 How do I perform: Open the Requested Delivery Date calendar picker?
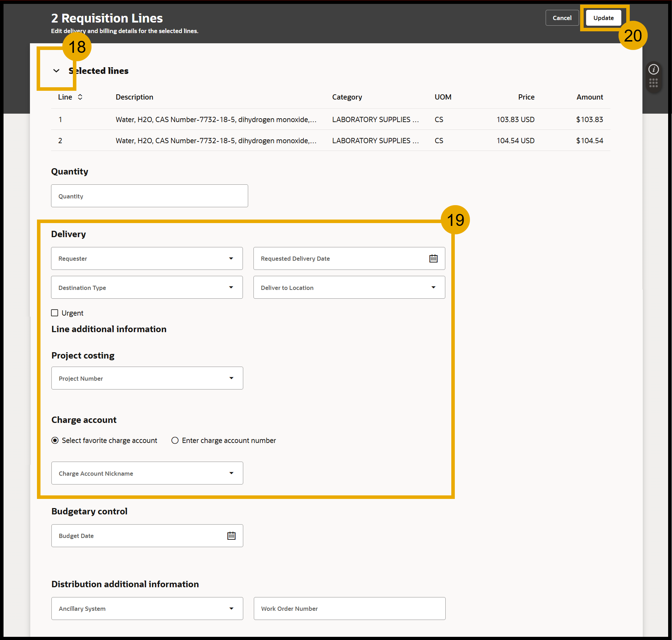point(433,259)
